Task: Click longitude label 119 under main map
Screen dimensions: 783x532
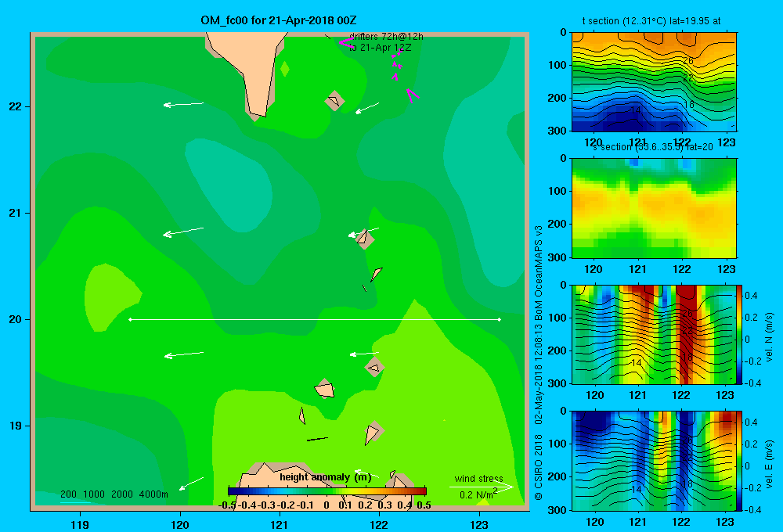Action: point(81,524)
